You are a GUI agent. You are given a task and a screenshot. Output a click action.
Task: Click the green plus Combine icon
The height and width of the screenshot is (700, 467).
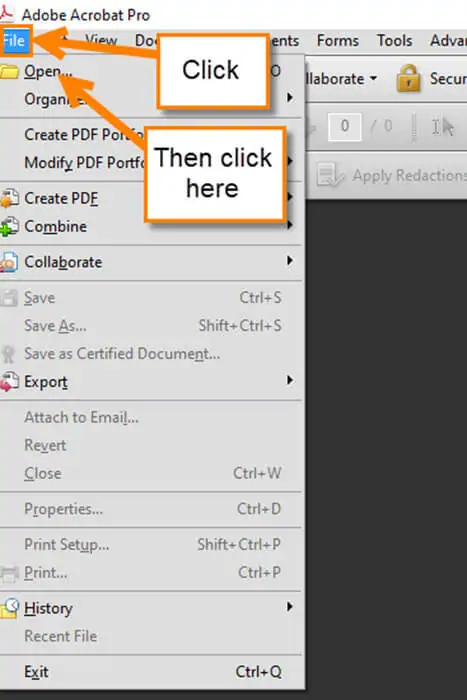coord(9,226)
